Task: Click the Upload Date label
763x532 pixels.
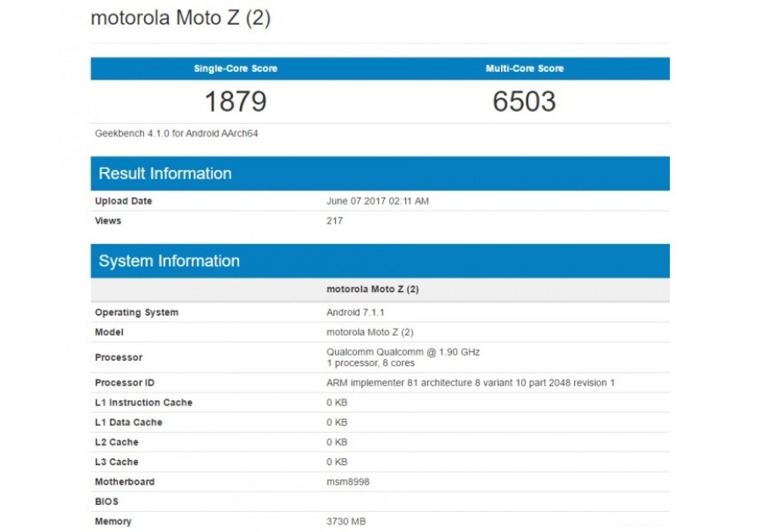Action: point(123,201)
